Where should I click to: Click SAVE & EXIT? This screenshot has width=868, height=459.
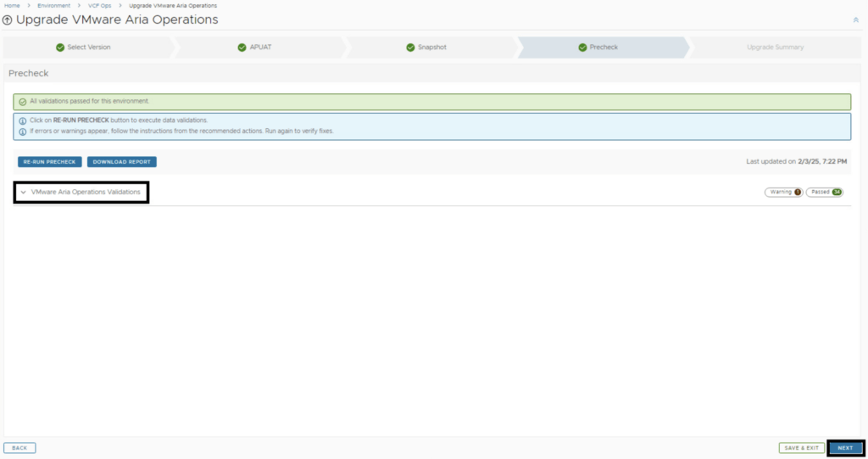pyautogui.click(x=801, y=448)
